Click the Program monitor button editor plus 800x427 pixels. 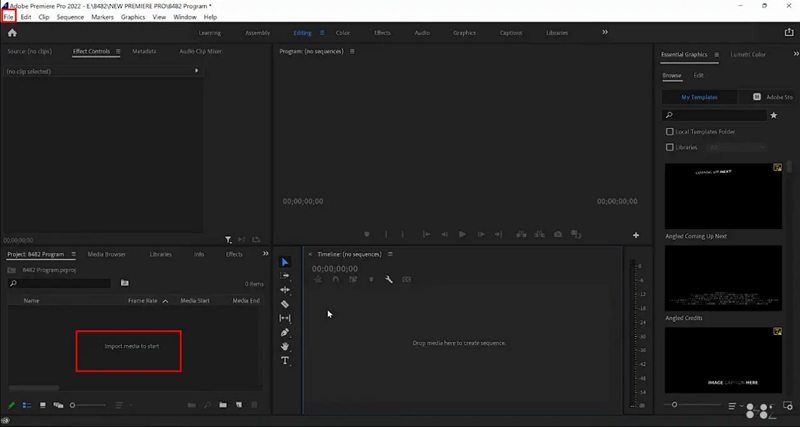(x=636, y=235)
